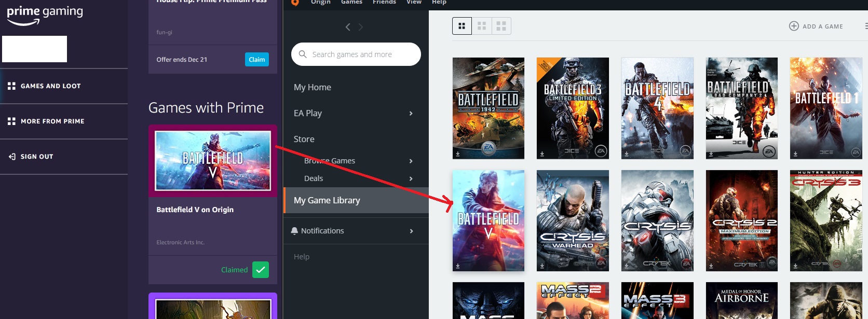Open Battlefield Bad Company 2 tile
Viewport: 868px width, 319px height.
[742, 108]
